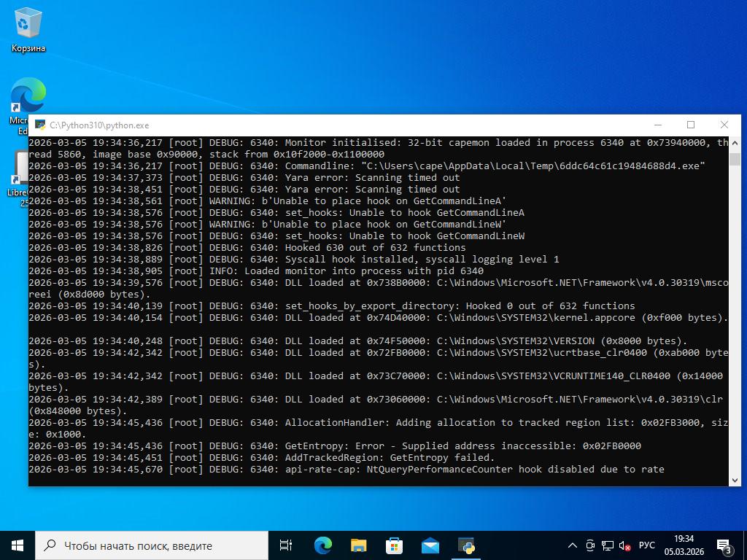Click the muted volume speaker icon

click(x=624, y=545)
